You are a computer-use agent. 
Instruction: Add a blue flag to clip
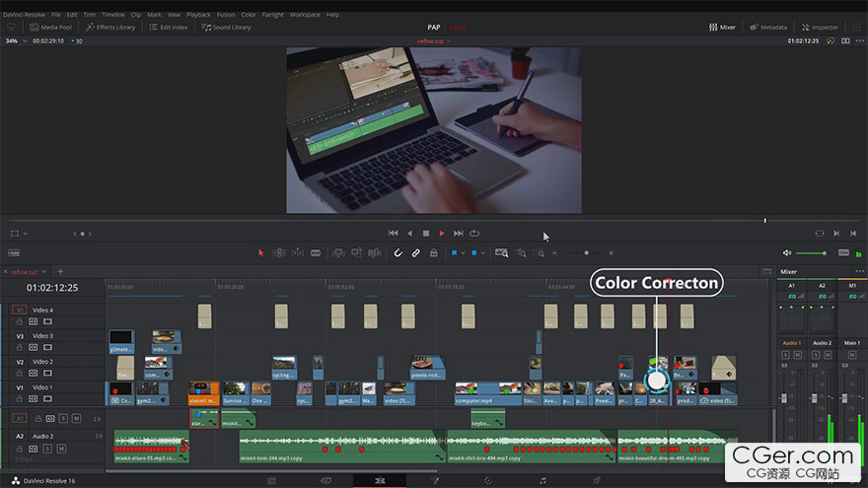click(x=454, y=252)
